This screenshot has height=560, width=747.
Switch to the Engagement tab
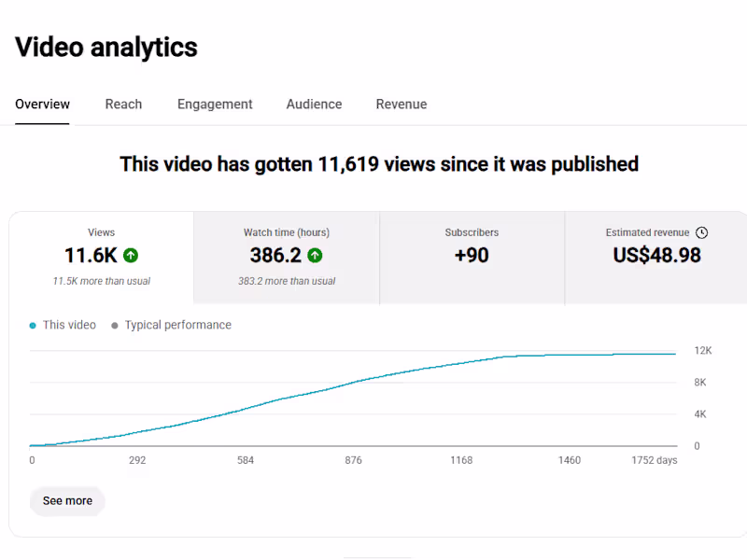[215, 105]
